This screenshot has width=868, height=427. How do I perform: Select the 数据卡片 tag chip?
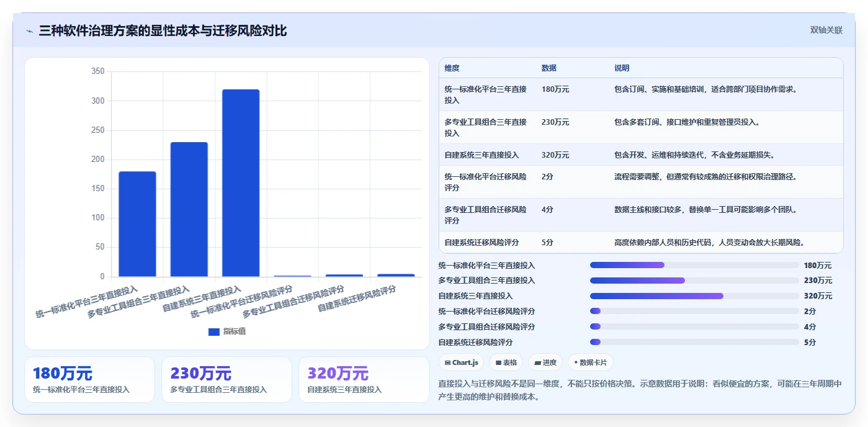(590, 362)
